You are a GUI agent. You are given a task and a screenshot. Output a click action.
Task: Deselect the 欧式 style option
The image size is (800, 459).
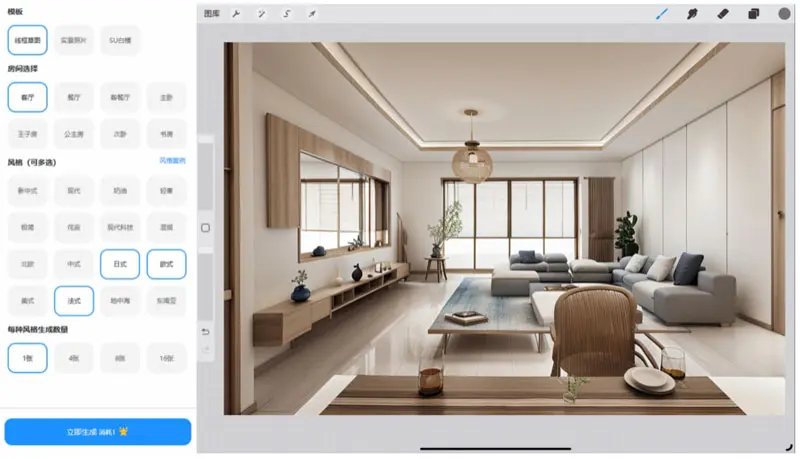click(x=166, y=264)
